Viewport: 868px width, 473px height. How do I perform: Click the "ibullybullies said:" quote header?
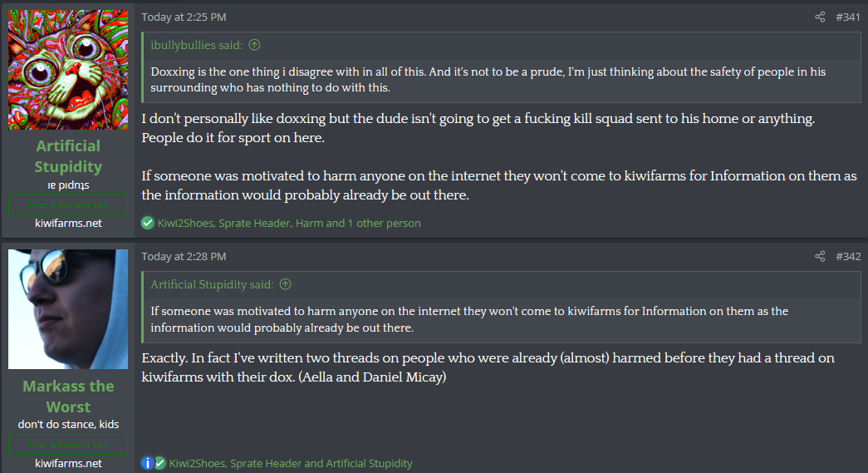[197, 45]
